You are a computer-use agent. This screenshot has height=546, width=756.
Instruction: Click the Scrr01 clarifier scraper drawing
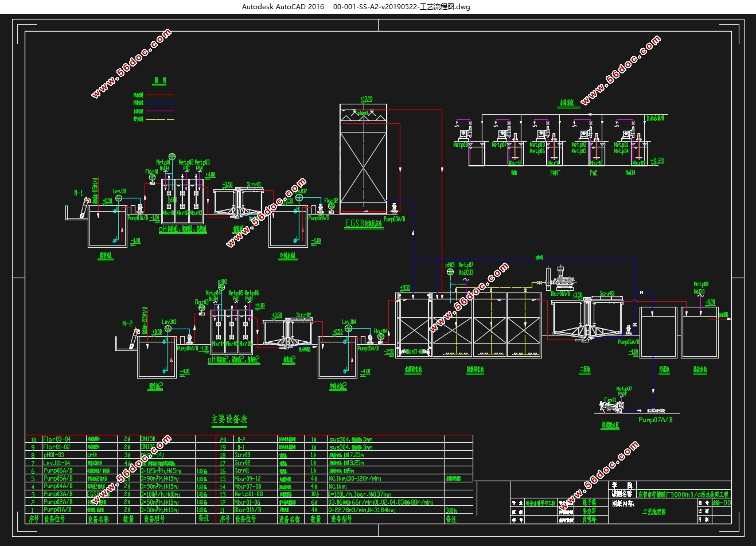[238, 203]
